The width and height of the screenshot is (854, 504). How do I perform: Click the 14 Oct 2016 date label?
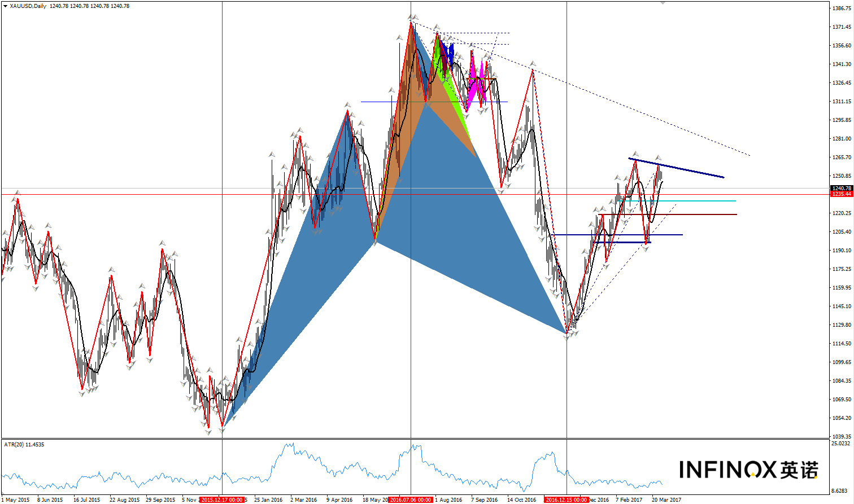(x=521, y=499)
